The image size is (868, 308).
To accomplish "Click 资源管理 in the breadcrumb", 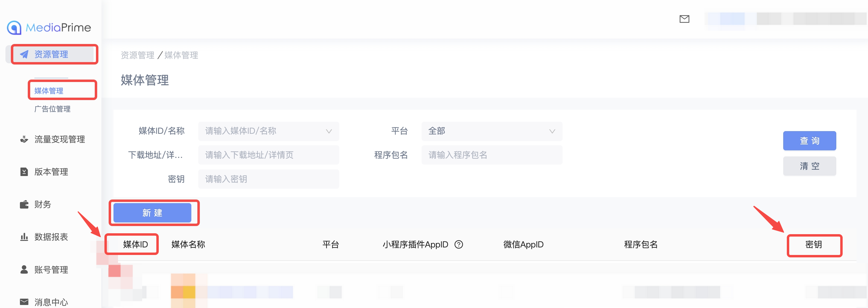I will (138, 55).
